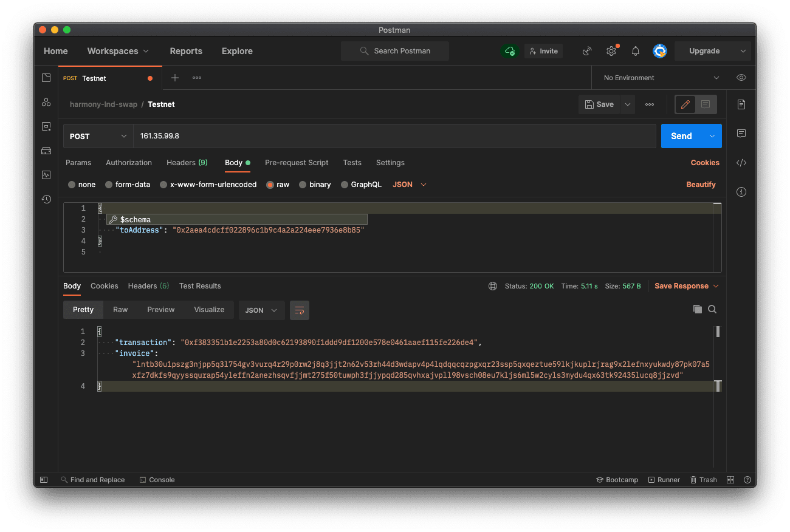This screenshot has width=790, height=532.
Task: Click the Search Postman field
Action: click(395, 51)
